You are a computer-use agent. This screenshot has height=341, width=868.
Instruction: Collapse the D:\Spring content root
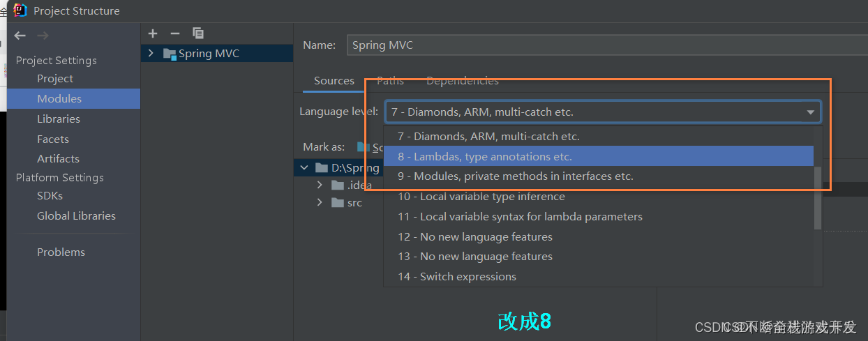pos(304,168)
